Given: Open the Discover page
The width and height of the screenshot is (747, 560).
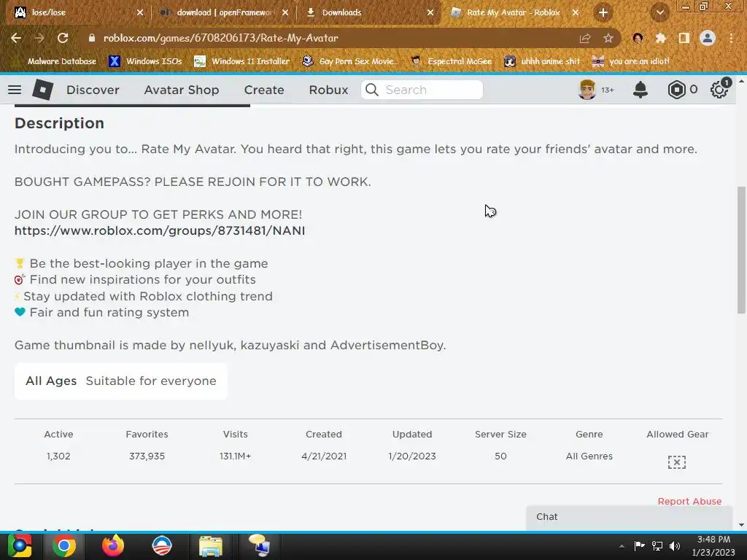Looking at the screenshot, I should [x=93, y=90].
